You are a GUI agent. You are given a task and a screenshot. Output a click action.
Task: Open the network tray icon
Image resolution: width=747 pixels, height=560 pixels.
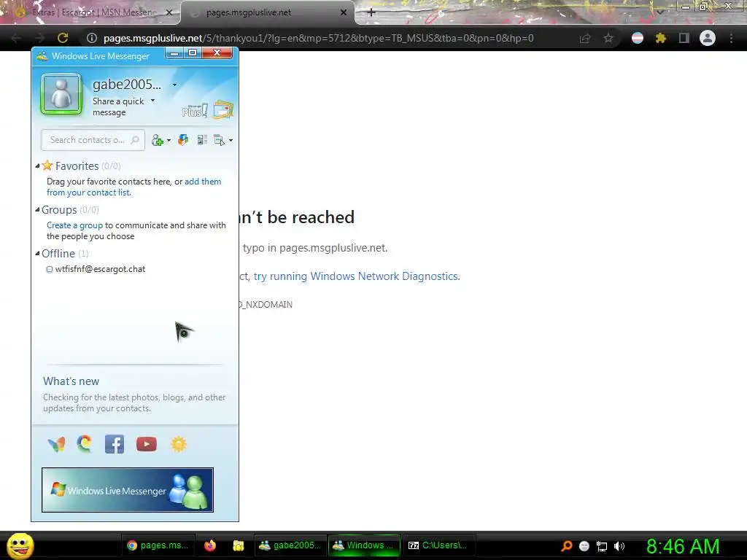click(x=602, y=546)
